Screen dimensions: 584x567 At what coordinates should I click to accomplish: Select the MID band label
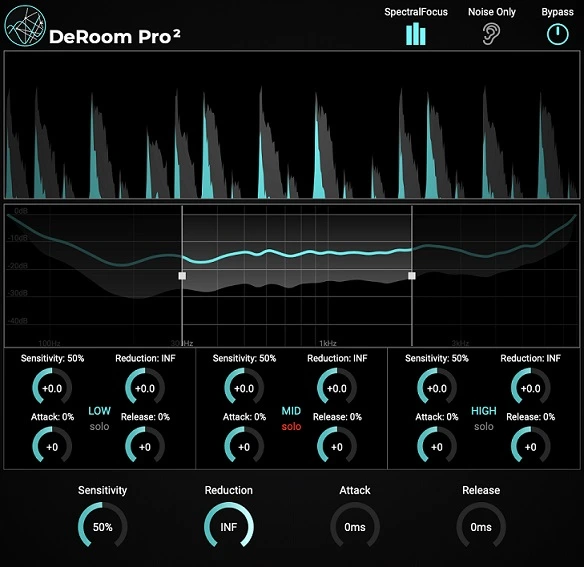click(291, 411)
